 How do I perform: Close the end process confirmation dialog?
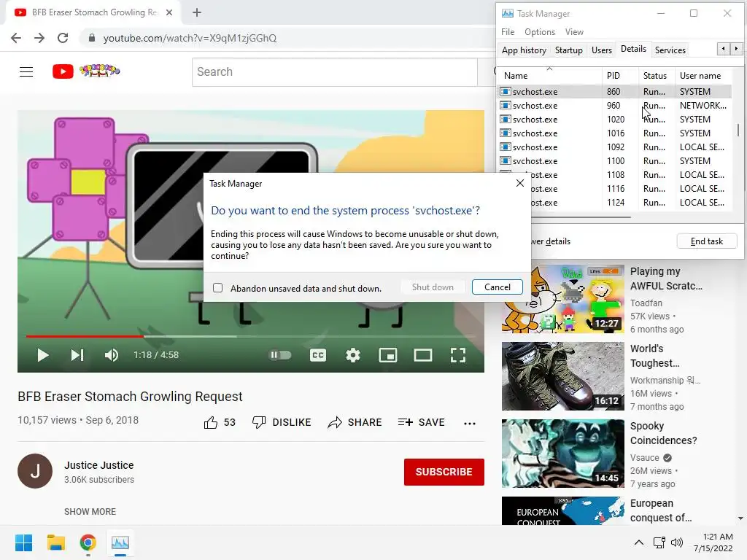coord(519,183)
